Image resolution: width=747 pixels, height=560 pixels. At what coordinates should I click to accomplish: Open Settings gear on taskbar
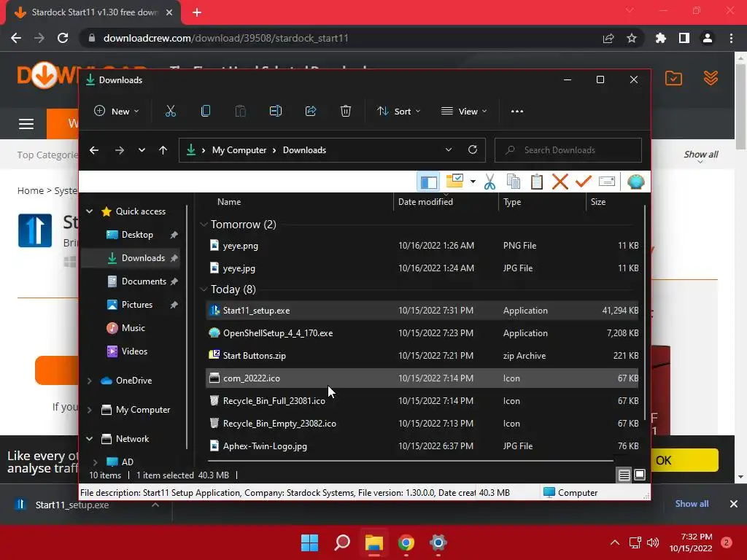pos(438,542)
